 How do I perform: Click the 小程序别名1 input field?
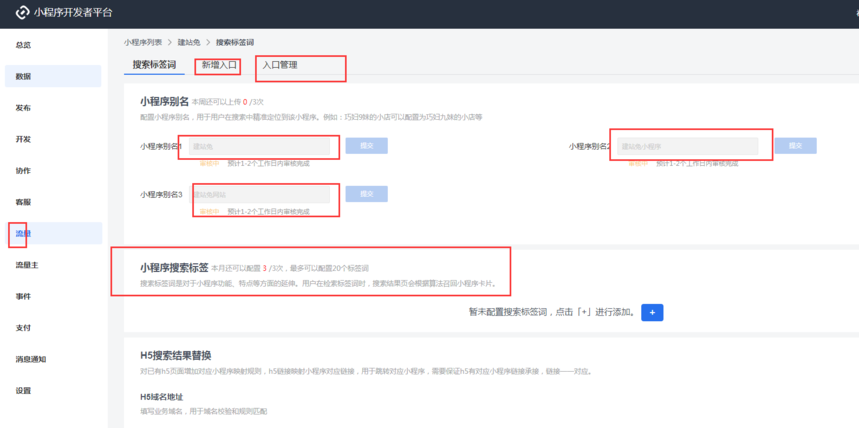(x=260, y=146)
